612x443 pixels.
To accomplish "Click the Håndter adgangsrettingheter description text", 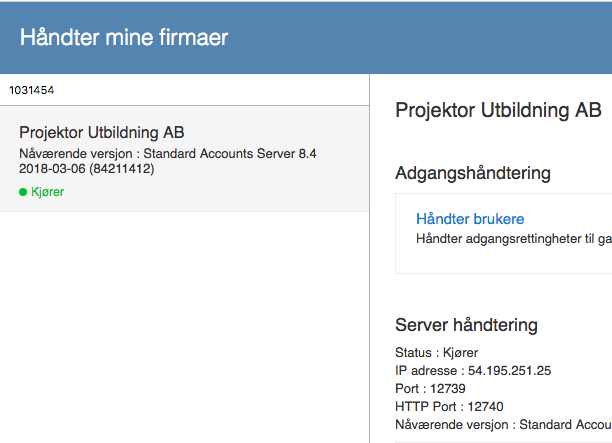I will click(514, 239).
